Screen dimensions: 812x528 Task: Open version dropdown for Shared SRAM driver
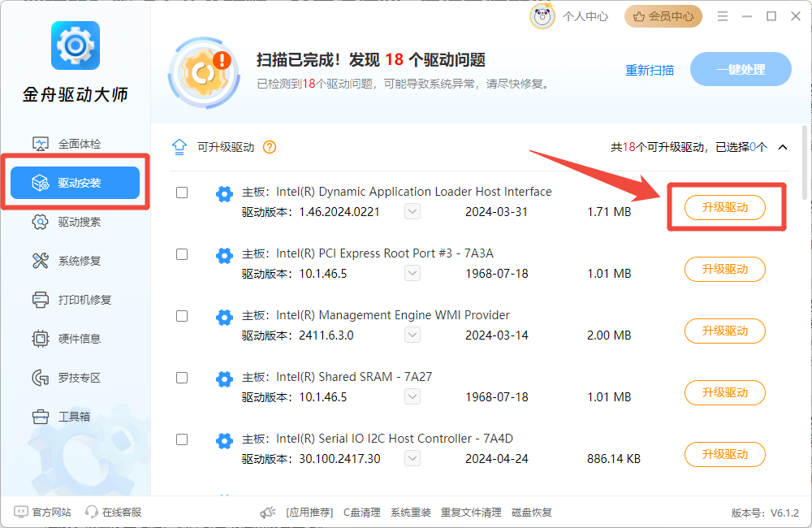tap(412, 396)
